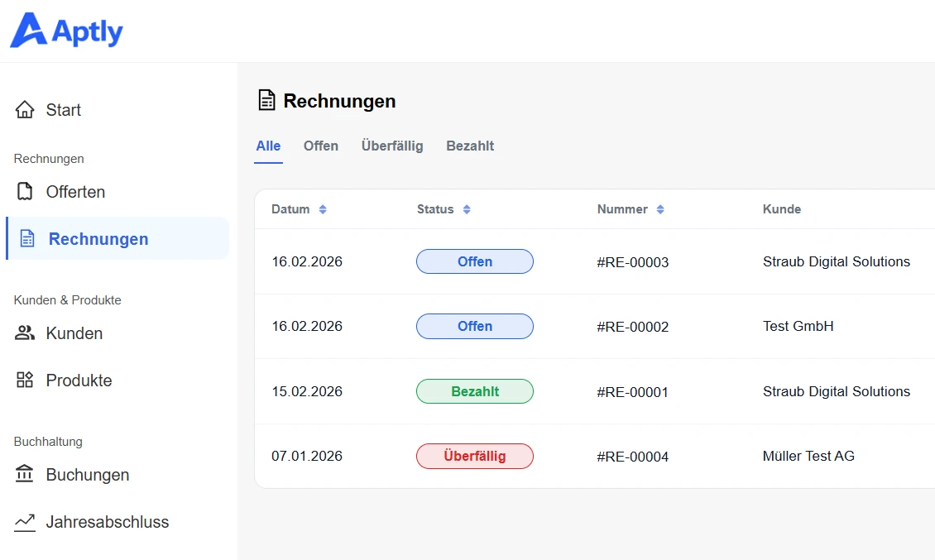Click the Bezahlt status badge

click(475, 391)
